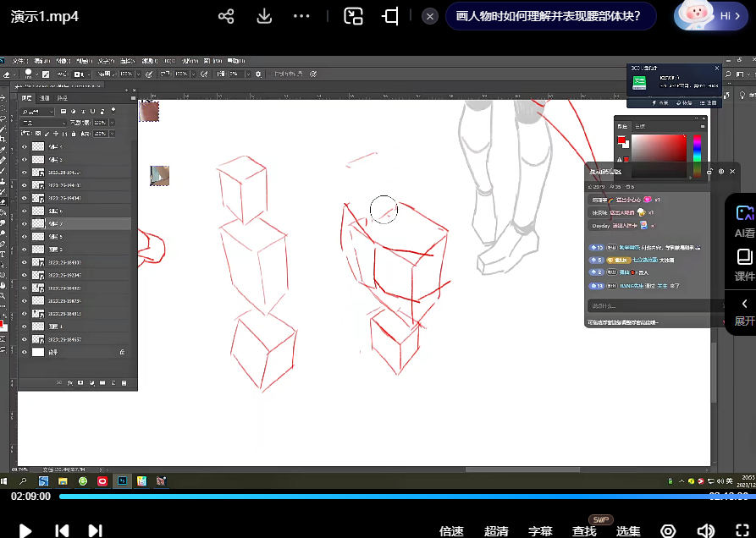756x538 pixels.
Task: Click the download icon in top bar
Action: pyautogui.click(x=263, y=16)
